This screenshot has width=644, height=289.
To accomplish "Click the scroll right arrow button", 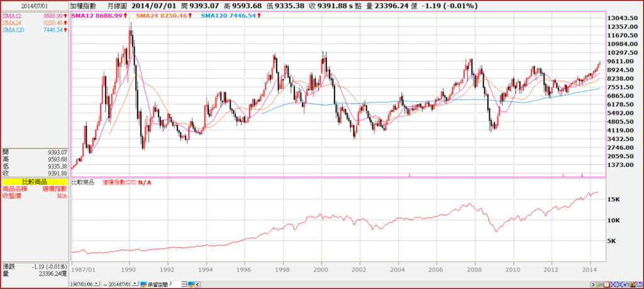I will (x=594, y=285).
